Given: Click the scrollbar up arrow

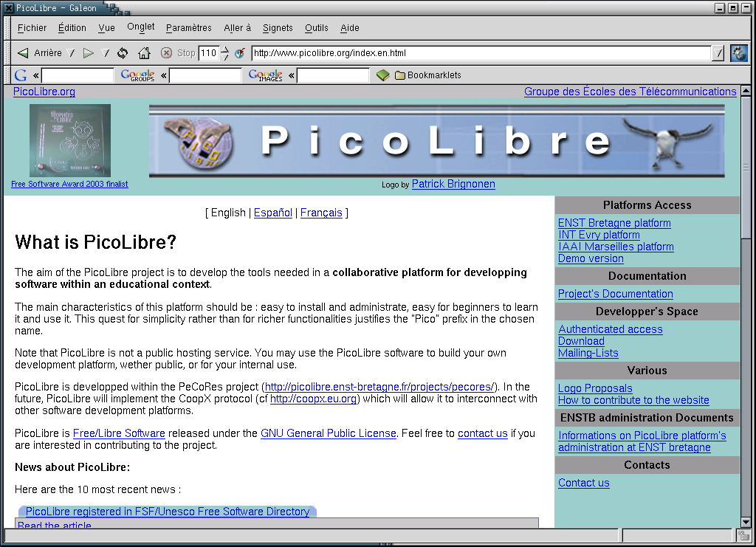Looking at the screenshot, I should click(746, 91).
